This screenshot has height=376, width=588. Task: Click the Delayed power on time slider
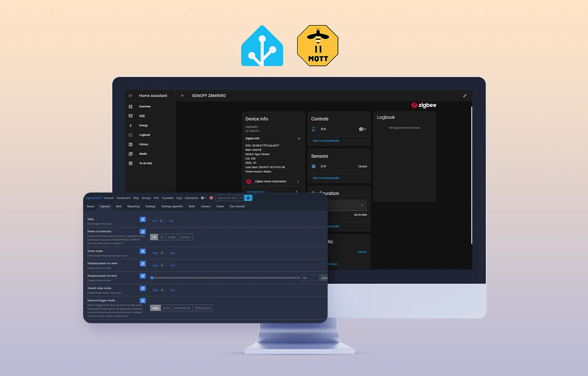(226, 278)
